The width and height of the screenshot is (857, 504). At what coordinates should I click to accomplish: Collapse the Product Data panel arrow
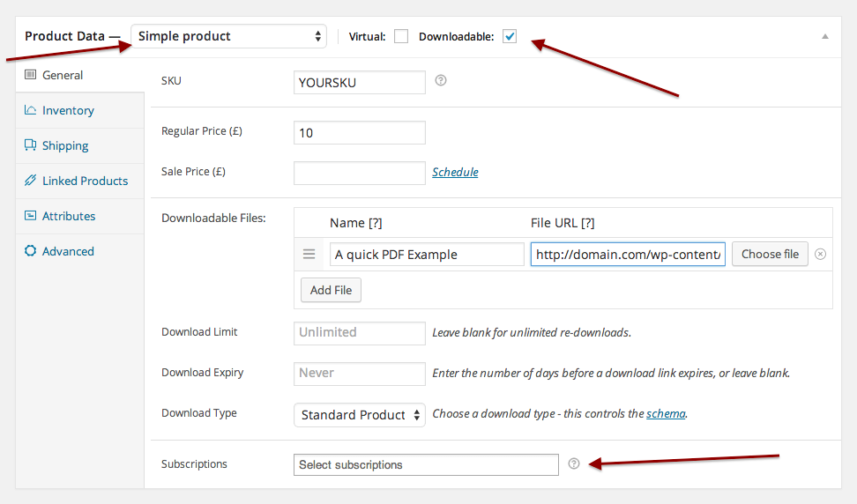pos(825,36)
